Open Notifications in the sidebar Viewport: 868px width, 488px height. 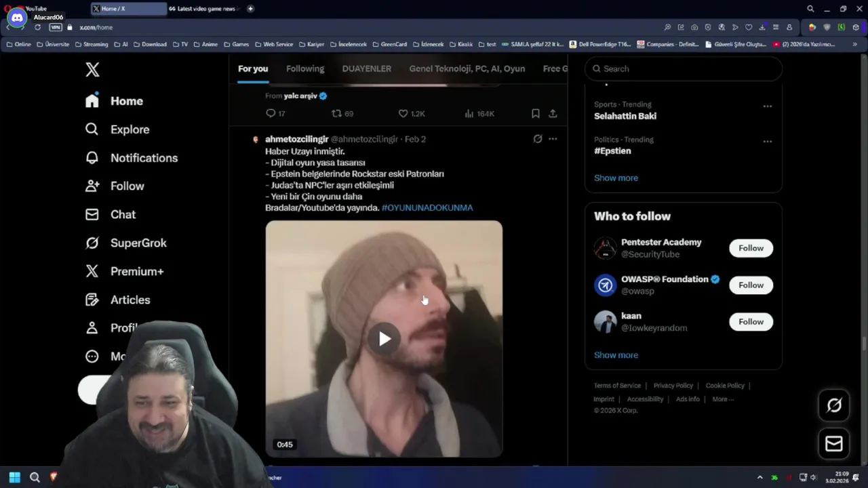point(131,158)
